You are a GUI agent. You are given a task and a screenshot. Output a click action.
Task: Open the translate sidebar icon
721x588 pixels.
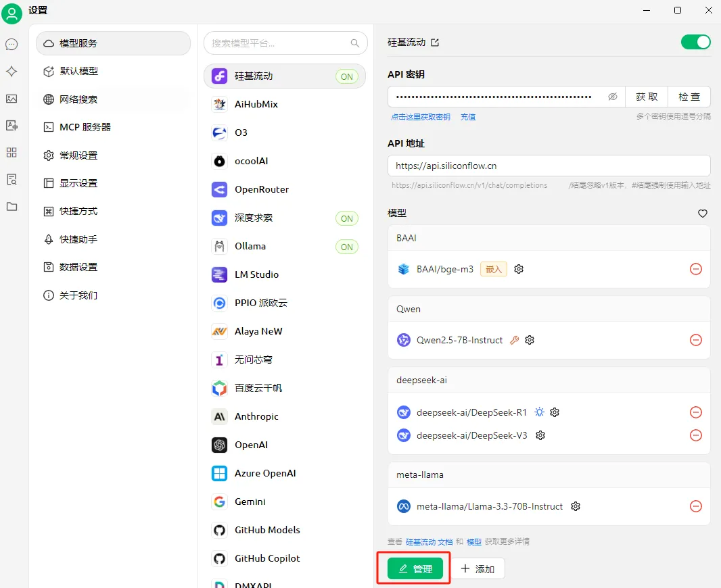coord(11,126)
